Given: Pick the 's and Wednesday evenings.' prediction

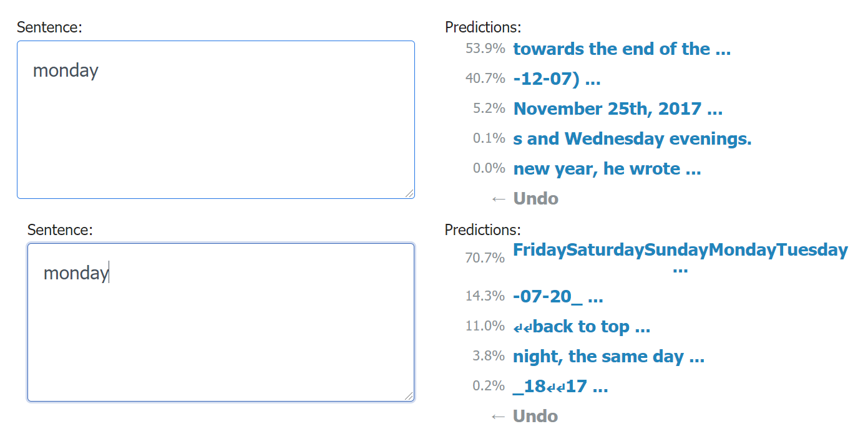Looking at the screenshot, I should tap(632, 138).
